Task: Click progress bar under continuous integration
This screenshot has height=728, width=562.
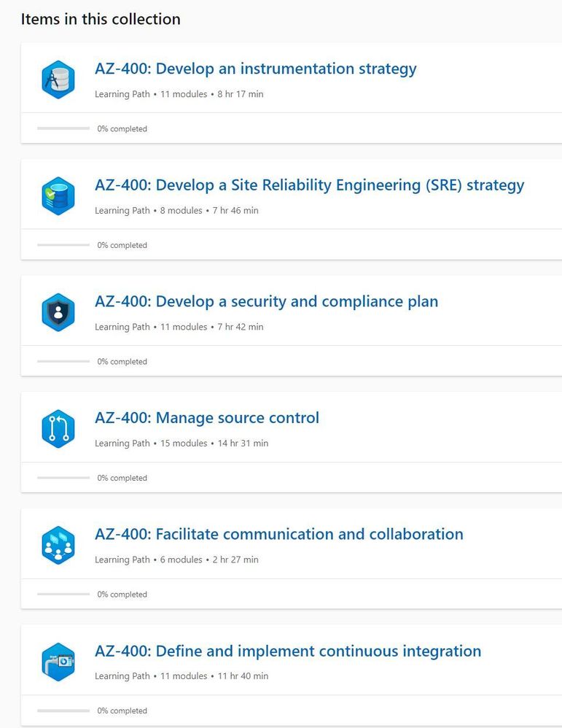Action: [x=63, y=710]
